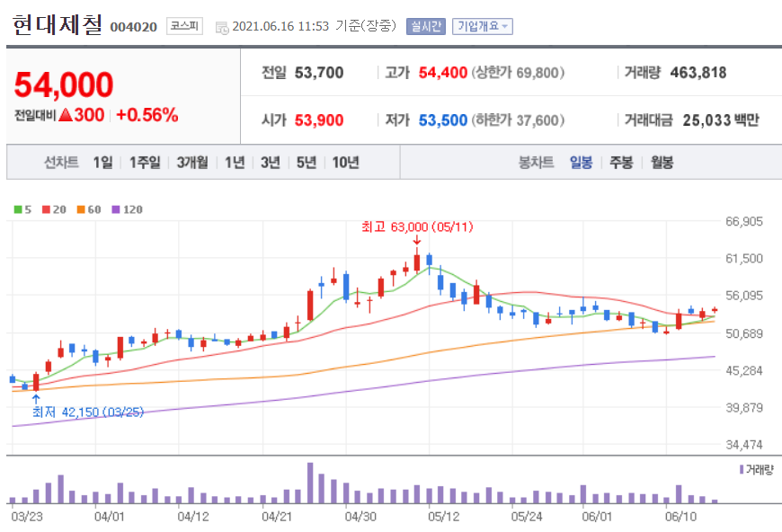Select the 10년 line chart tab

[x=346, y=162]
